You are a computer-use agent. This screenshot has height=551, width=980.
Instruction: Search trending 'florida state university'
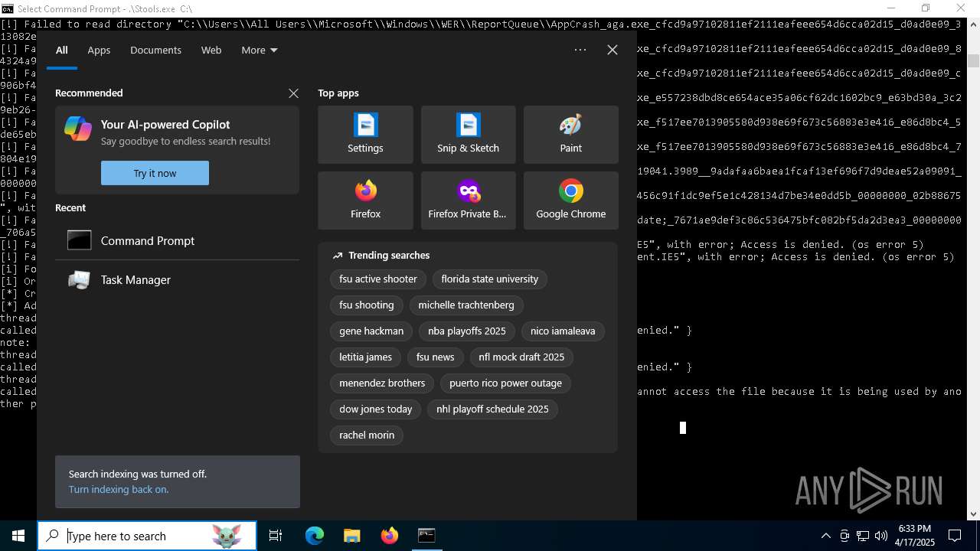tap(489, 279)
